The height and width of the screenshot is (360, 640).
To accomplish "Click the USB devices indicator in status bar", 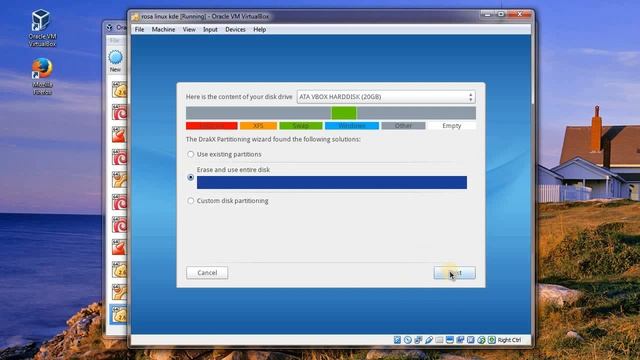I will coord(429,340).
